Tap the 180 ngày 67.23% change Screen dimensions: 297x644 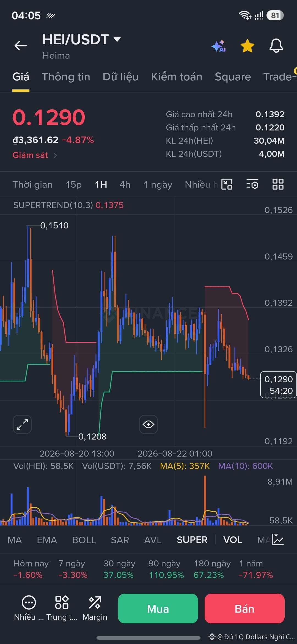point(212,569)
